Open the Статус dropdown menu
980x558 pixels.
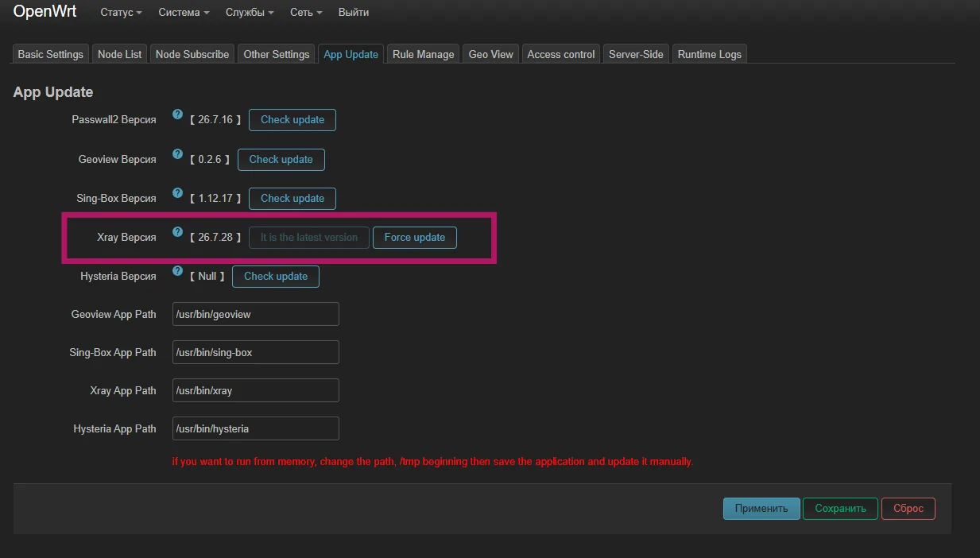(x=121, y=13)
